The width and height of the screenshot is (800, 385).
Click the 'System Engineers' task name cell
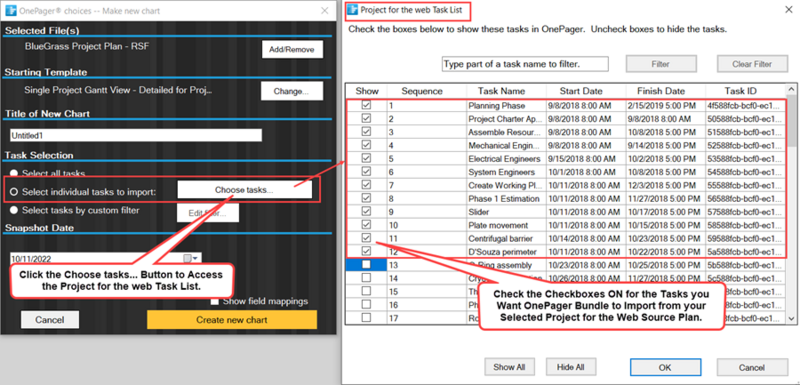506,172
